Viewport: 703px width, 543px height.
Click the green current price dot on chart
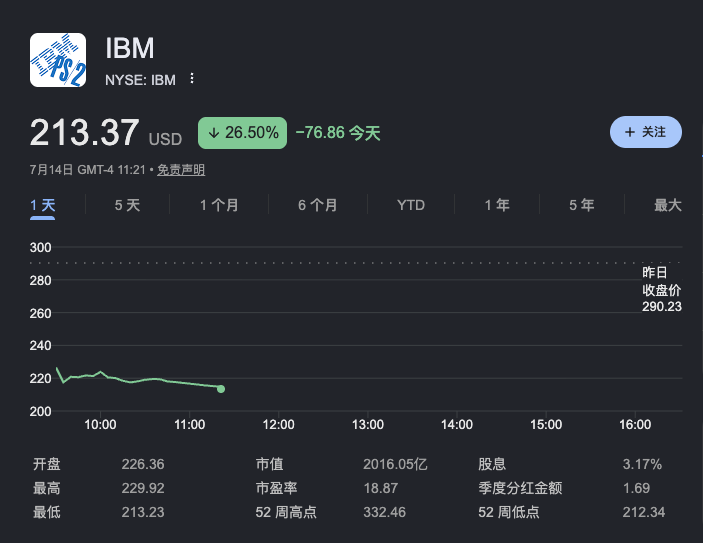point(221,389)
